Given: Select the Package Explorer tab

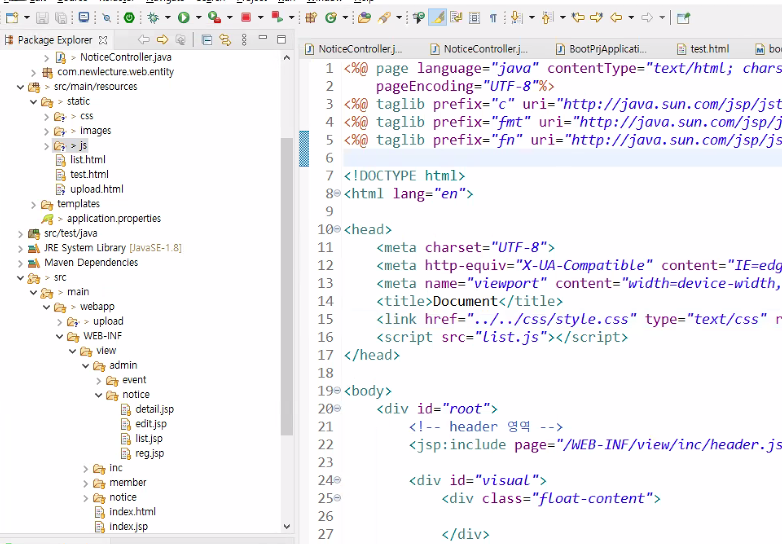Looking at the screenshot, I should (55, 40).
